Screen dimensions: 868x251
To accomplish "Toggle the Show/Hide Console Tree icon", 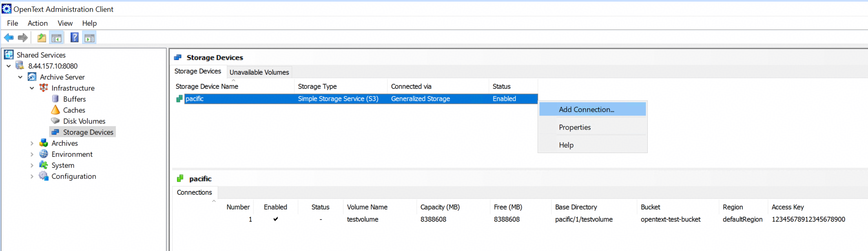I will point(56,38).
